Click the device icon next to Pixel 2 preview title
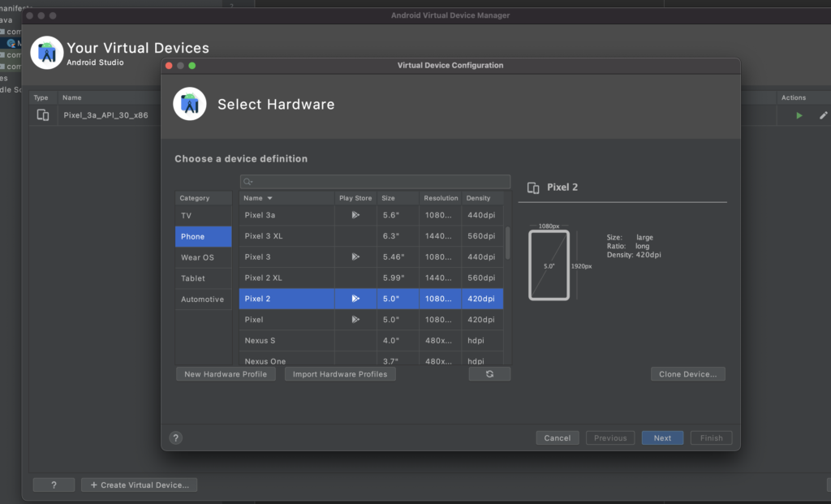Image resolution: width=831 pixels, height=504 pixels. coord(533,187)
